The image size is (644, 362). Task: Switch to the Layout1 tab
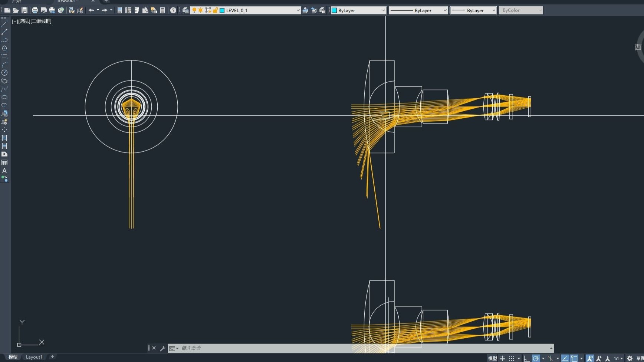pyautogui.click(x=34, y=357)
